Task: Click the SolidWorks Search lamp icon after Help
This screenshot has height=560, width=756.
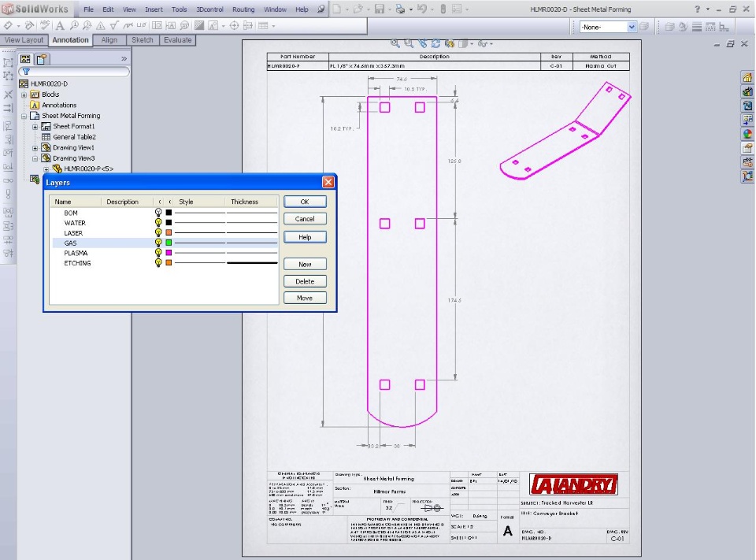Action: coord(321,9)
